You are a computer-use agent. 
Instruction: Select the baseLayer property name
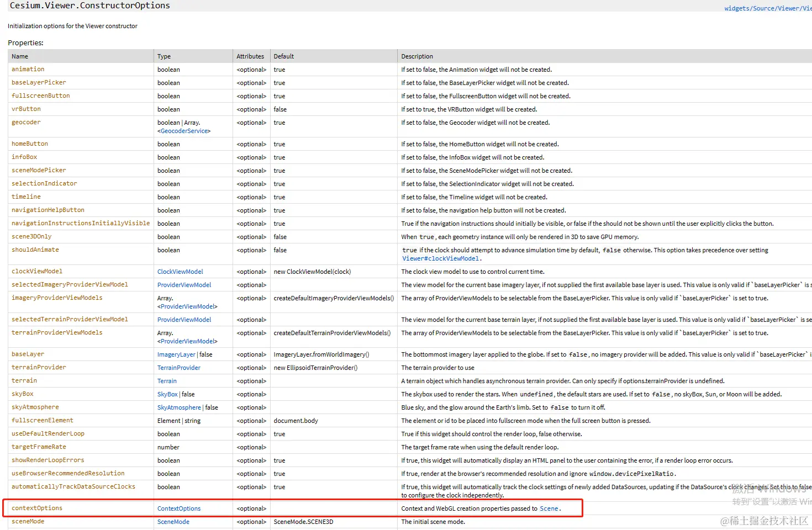[28, 354]
